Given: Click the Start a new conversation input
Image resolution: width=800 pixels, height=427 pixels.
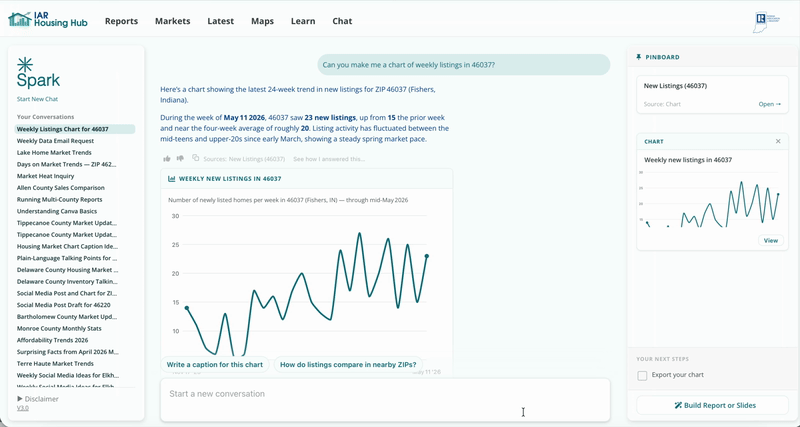Looking at the screenshot, I should pos(385,400).
